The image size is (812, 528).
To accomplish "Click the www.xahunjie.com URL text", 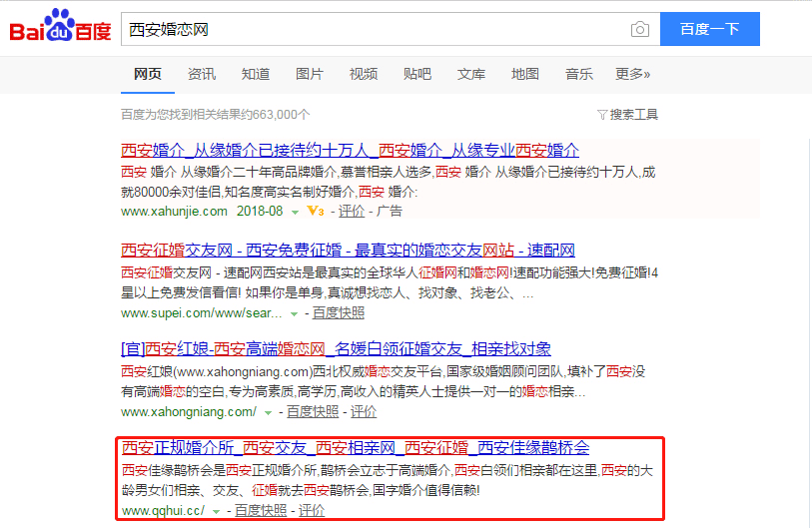I will click(x=174, y=212).
